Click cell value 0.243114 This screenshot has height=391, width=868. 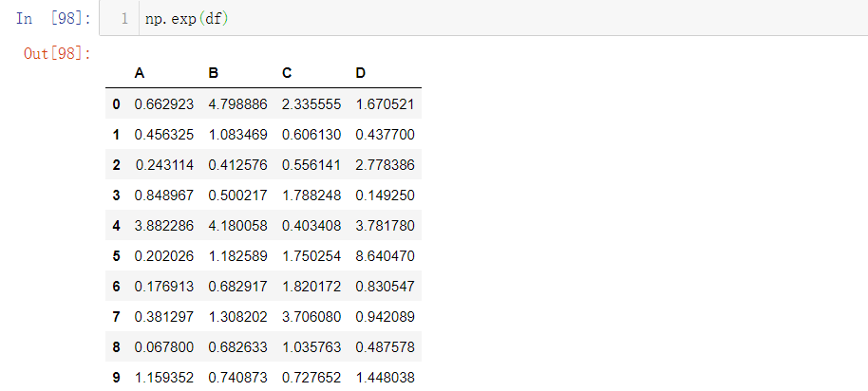[x=164, y=165]
